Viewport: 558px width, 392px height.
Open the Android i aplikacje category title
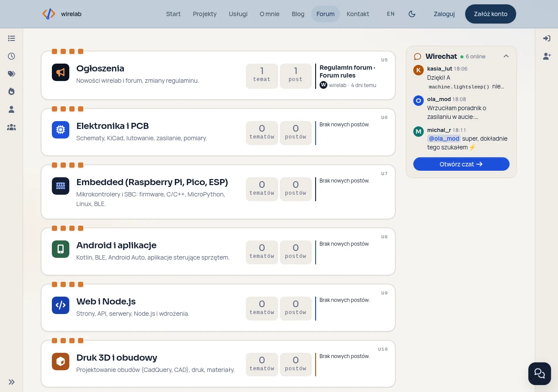pos(116,245)
